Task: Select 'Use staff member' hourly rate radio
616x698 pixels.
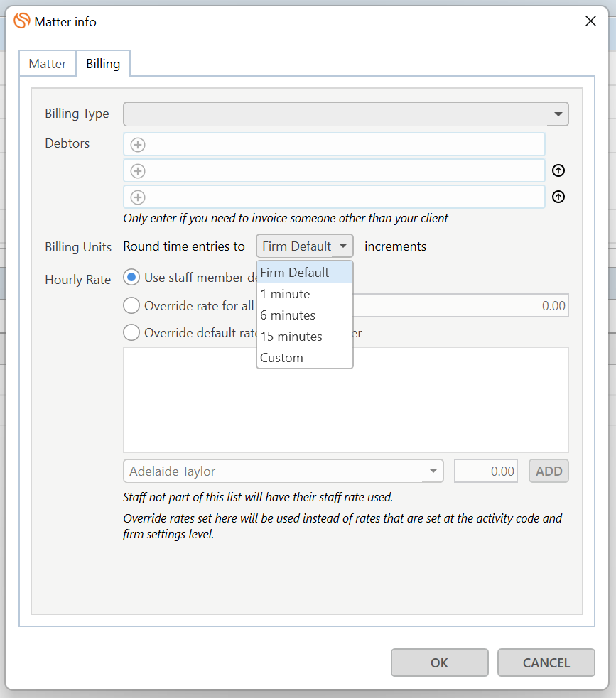Action: [131, 277]
